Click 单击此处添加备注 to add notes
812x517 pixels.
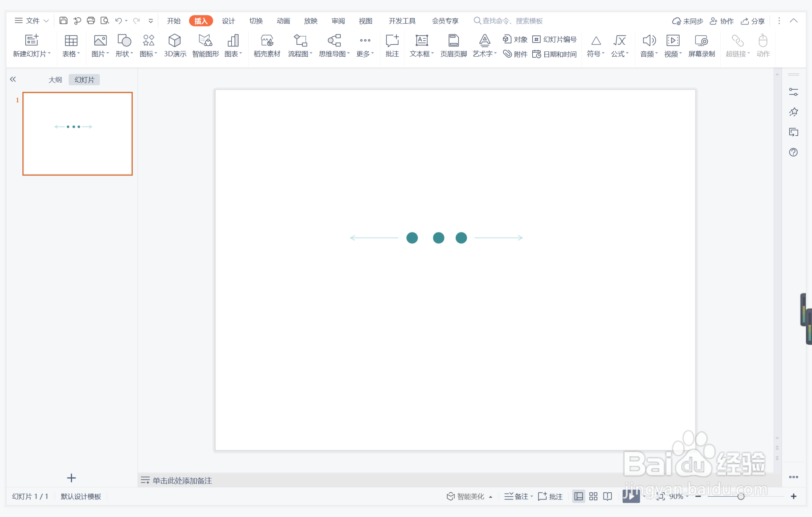tap(182, 480)
